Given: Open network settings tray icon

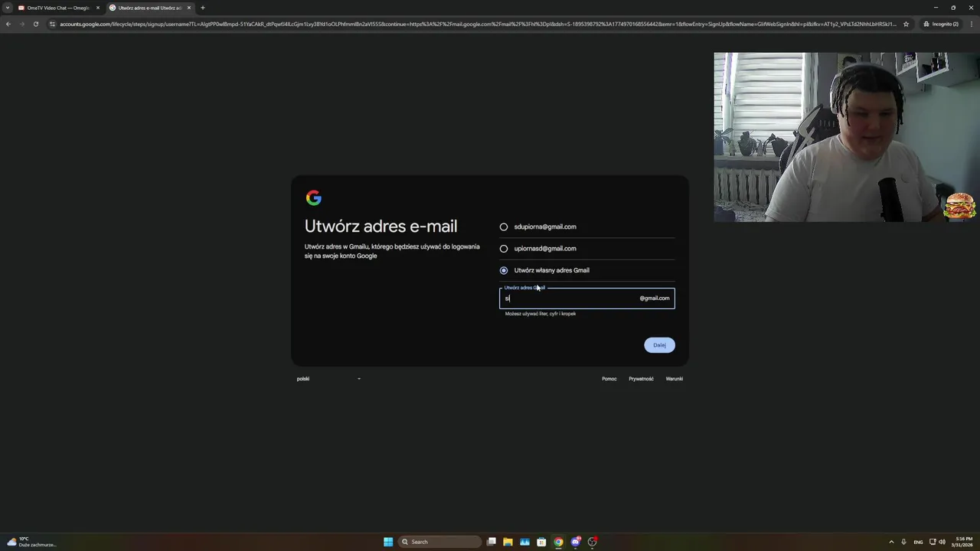Looking at the screenshot, I should 933,542.
